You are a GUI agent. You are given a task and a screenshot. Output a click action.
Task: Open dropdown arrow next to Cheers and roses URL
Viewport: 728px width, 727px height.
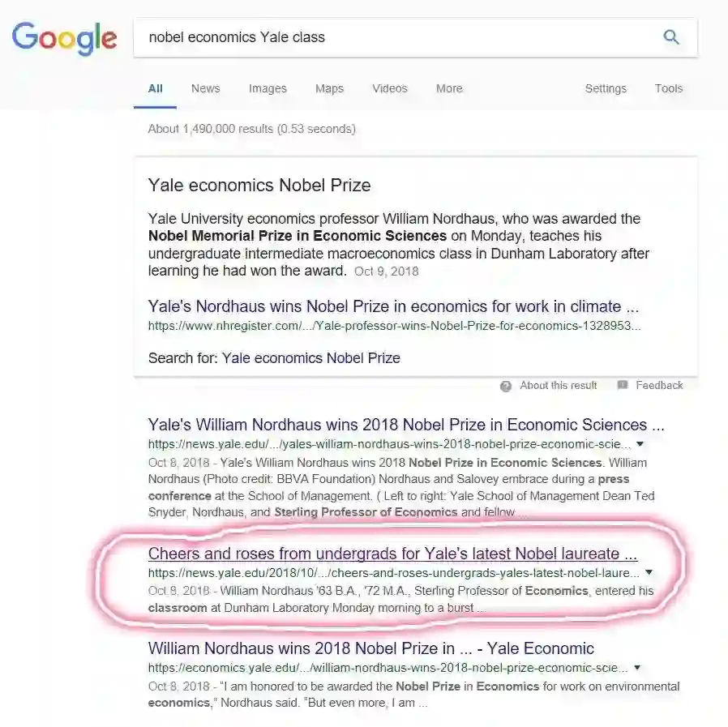click(x=649, y=572)
